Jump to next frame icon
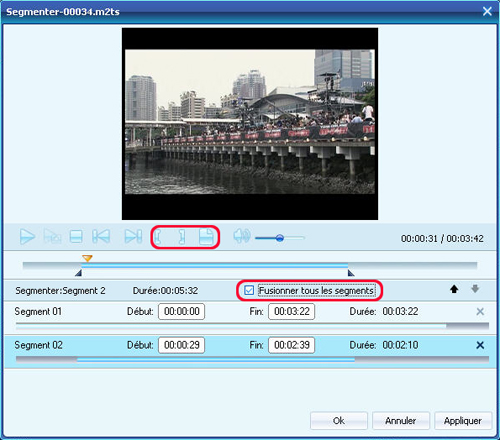 [133, 237]
